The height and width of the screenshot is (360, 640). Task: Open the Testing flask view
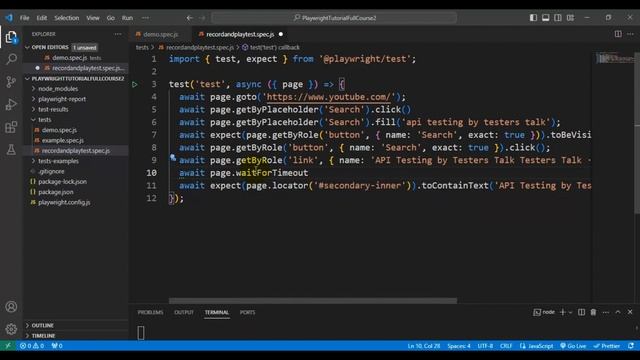point(11,149)
